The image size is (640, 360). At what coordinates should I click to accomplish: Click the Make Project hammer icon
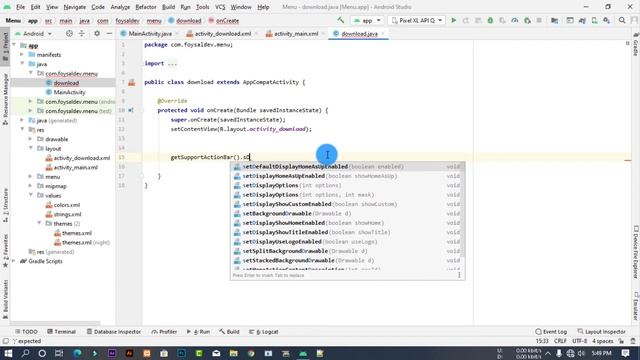[x=341, y=20]
